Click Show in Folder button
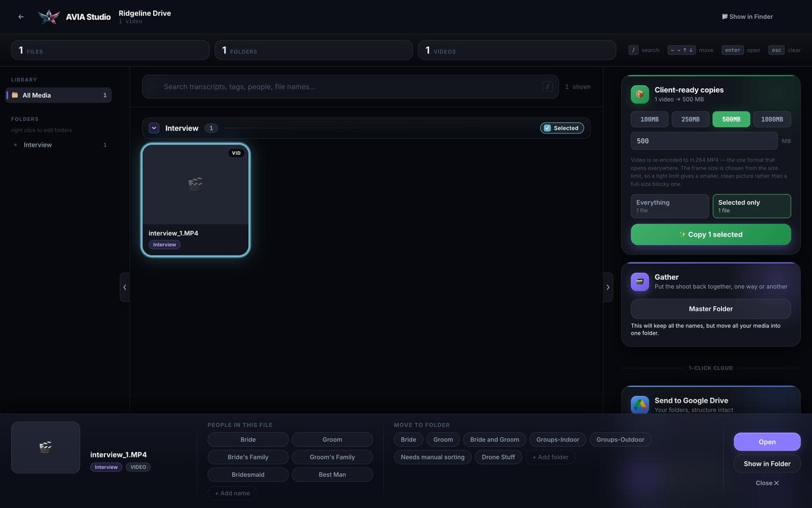 click(x=767, y=464)
